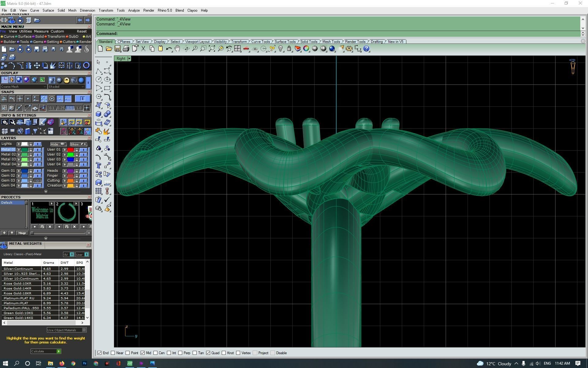
Task: Click the Calculate button
Action: pyautogui.click(x=46, y=351)
